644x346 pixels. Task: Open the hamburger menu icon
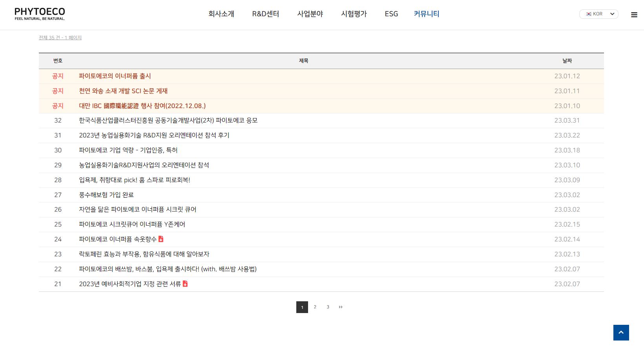tap(634, 15)
